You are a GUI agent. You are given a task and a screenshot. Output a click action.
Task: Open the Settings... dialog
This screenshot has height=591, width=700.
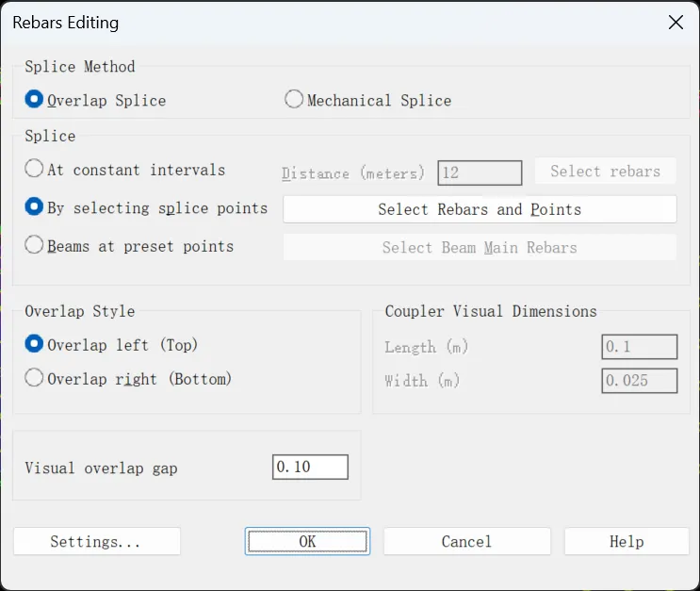coord(96,541)
